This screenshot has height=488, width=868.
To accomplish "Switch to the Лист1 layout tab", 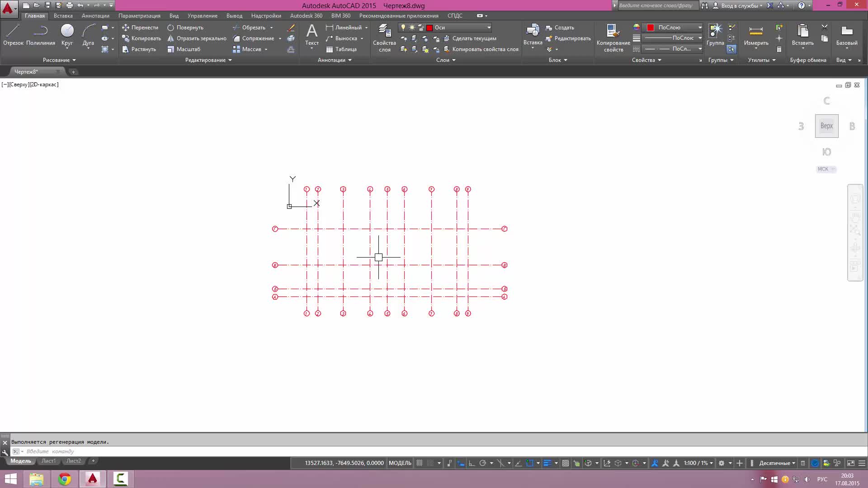I will [x=48, y=461].
